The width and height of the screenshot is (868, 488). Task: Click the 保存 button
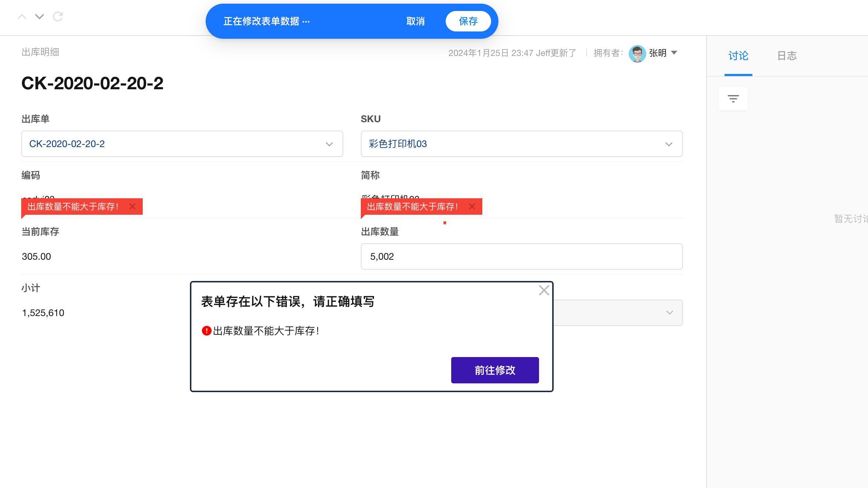click(x=468, y=21)
